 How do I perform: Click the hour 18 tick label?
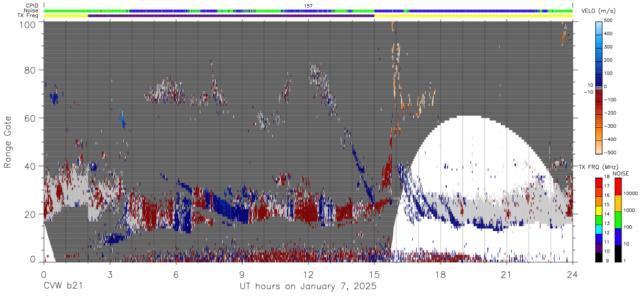tap(440, 274)
